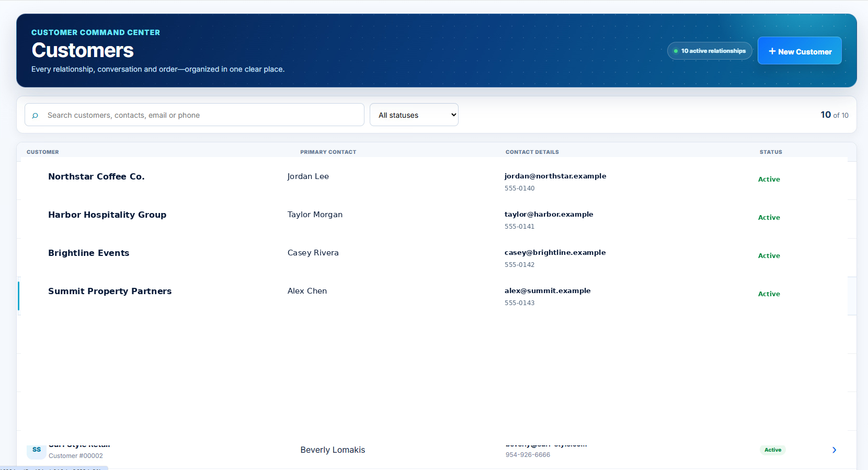
Task: Click the phone number 555-0143
Action: 520,303
